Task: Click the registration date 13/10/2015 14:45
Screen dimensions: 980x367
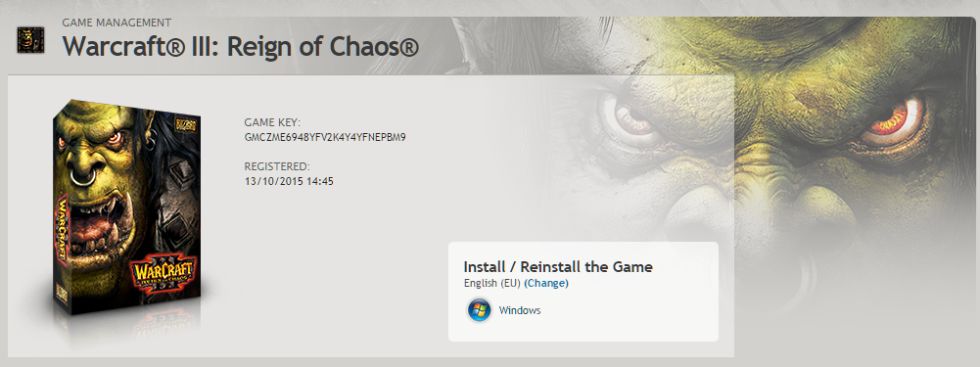Action: 289,182
